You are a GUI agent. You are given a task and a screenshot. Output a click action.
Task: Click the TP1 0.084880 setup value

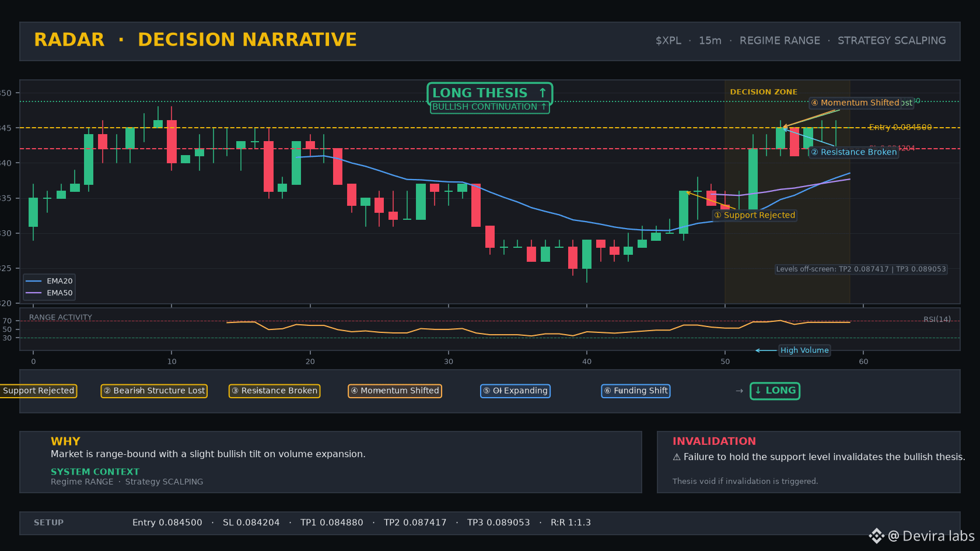(332, 522)
